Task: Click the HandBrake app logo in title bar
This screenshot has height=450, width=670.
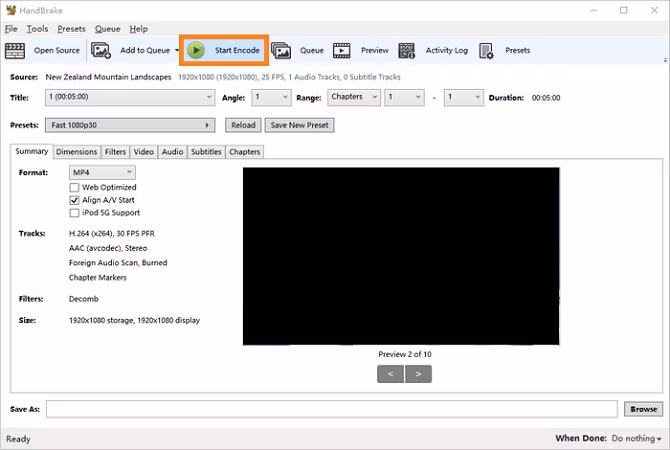Action: point(11,10)
